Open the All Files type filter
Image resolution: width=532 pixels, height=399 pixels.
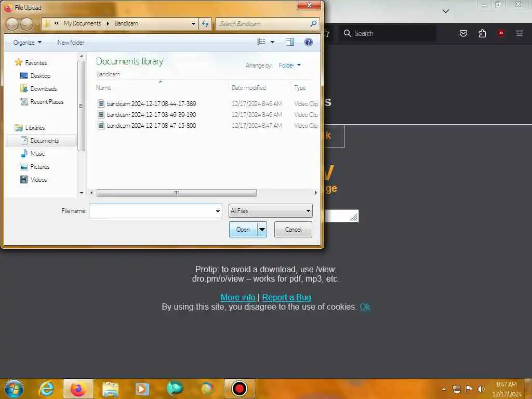[270, 211]
